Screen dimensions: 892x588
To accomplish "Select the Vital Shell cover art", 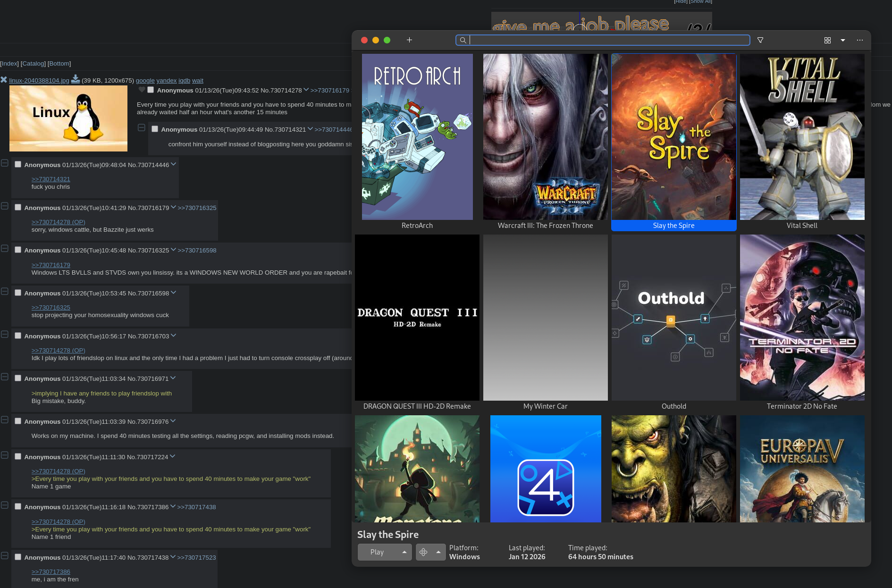I will point(802,137).
